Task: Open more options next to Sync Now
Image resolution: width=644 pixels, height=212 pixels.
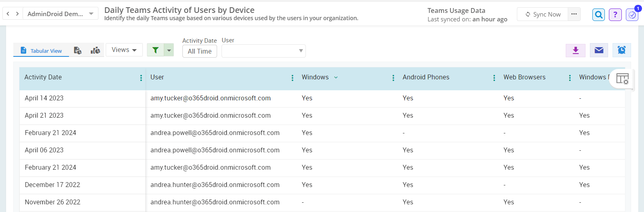Action: (x=574, y=14)
